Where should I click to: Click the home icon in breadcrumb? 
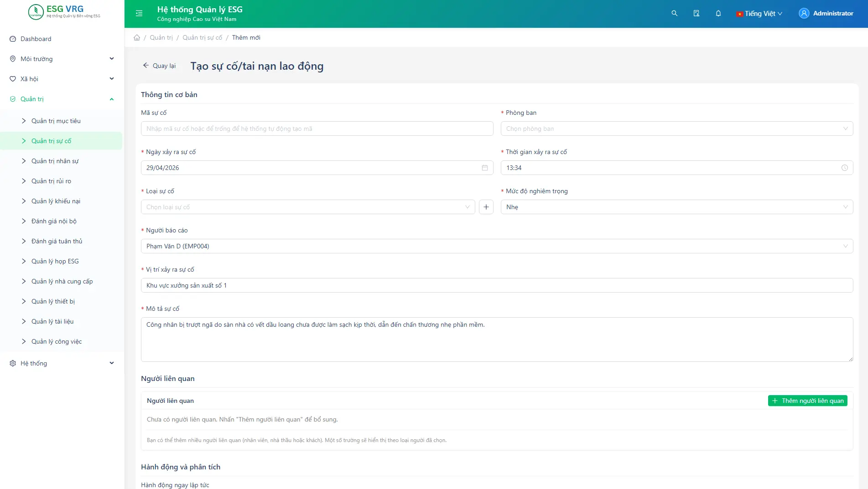click(137, 37)
